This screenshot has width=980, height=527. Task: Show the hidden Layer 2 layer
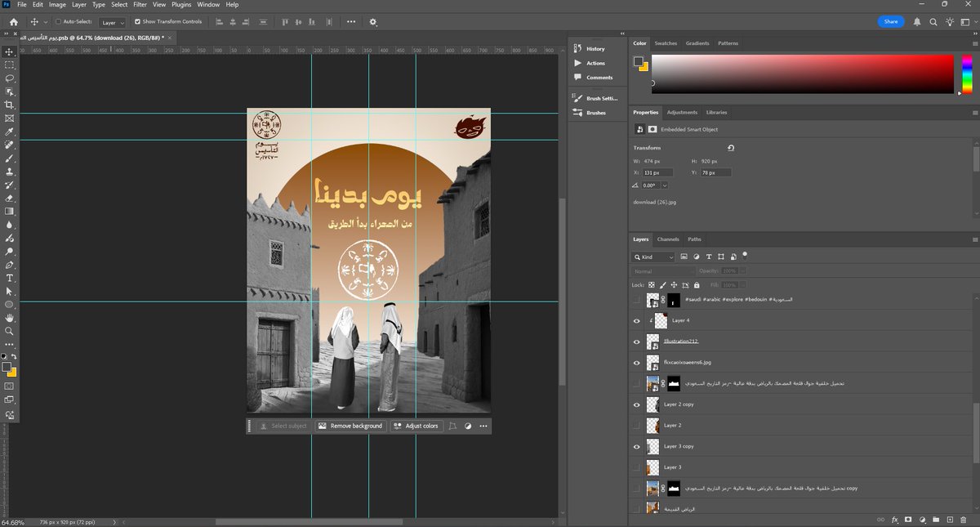click(637, 426)
